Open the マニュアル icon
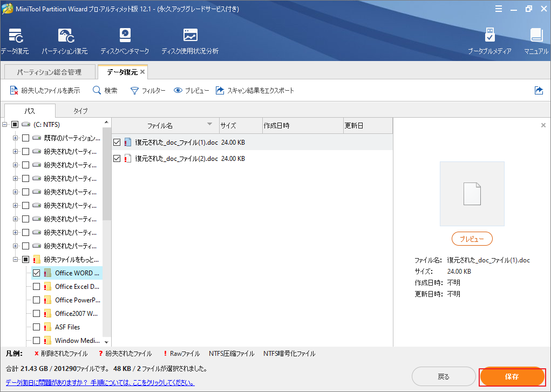The height and width of the screenshot is (392, 551). tap(536, 42)
